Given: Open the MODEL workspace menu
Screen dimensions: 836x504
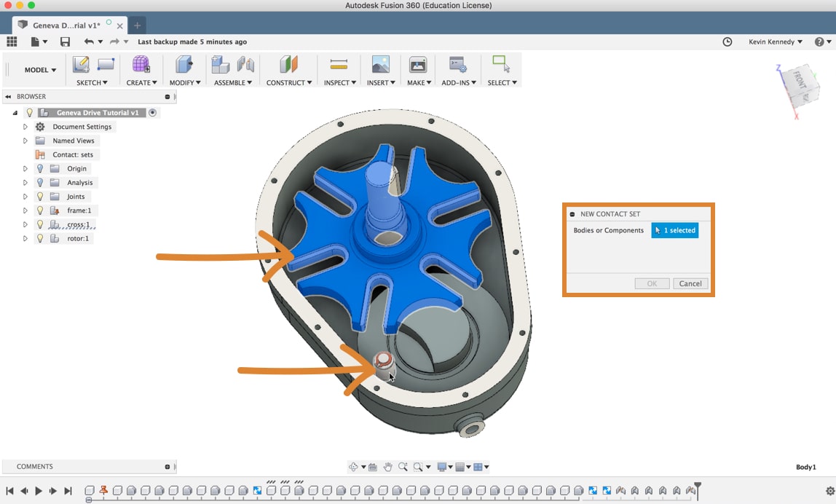Looking at the screenshot, I should (39, 69).
